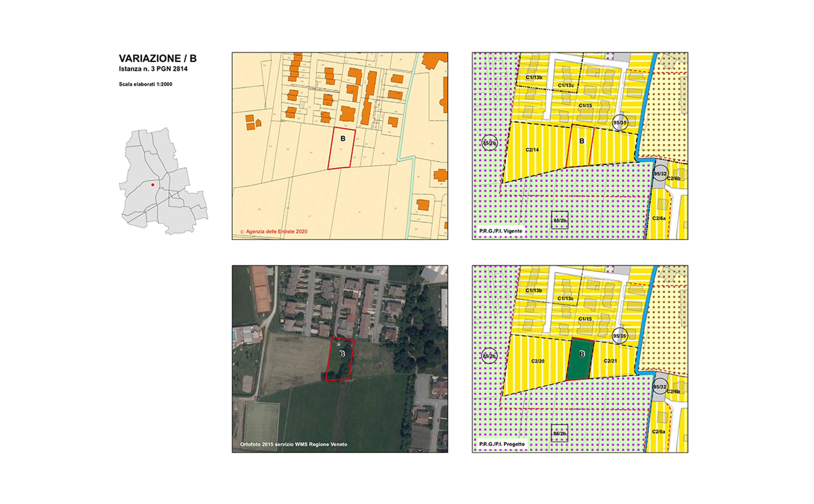Click circled 85/2b marker in Vigente map
Screen dimensions: 814x504
pyautogui.click(x=489, y=143)
